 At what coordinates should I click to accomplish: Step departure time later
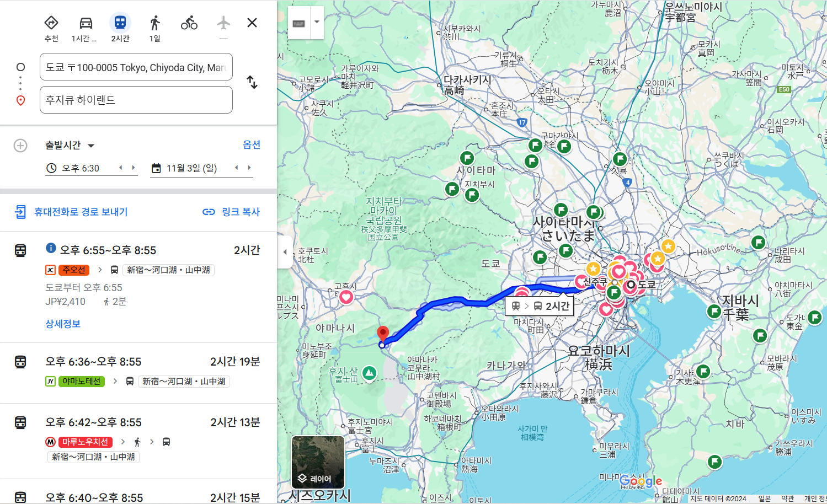[133, 168]
